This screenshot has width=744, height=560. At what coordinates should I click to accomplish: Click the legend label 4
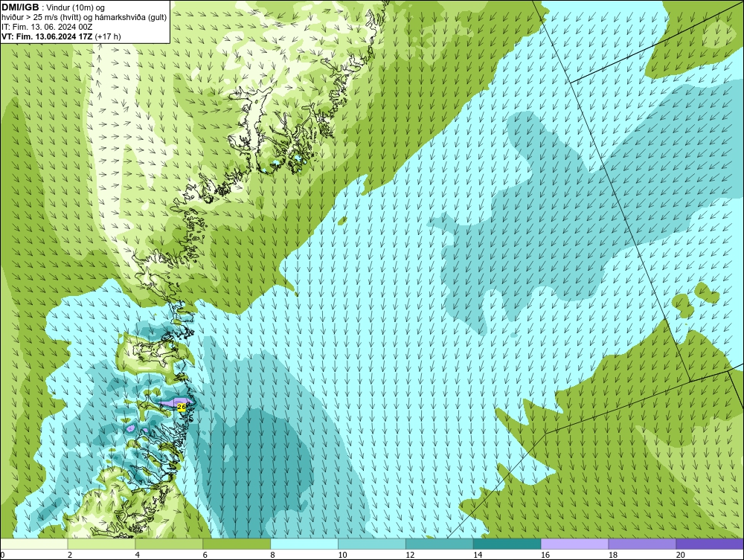[x=138, y=555]
